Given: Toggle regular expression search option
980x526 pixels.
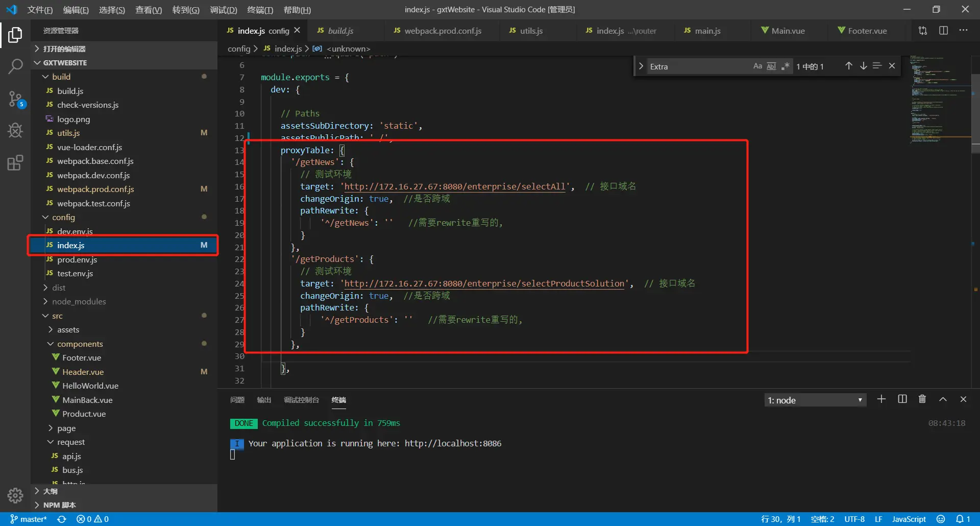Looking at the screenshot, I should point(785,66).
